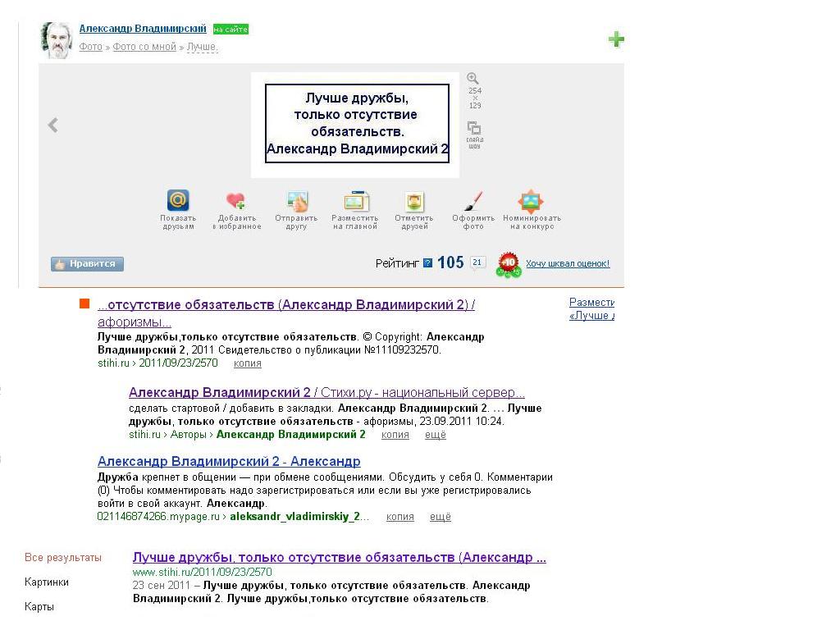This screenshot has width=840, height=630.
Task: Open cached 'копия' link for stihi.ru result
Action: pyautogui.click(x=247, y=363)
